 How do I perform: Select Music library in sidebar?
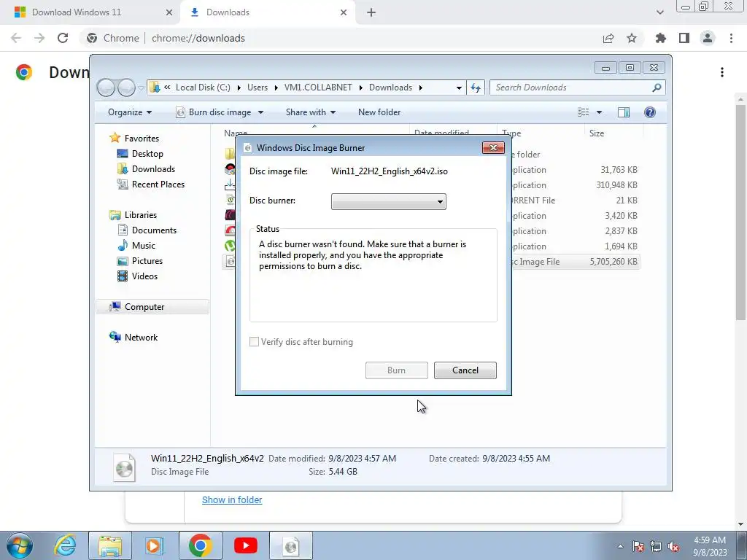[x=144, y=246]
